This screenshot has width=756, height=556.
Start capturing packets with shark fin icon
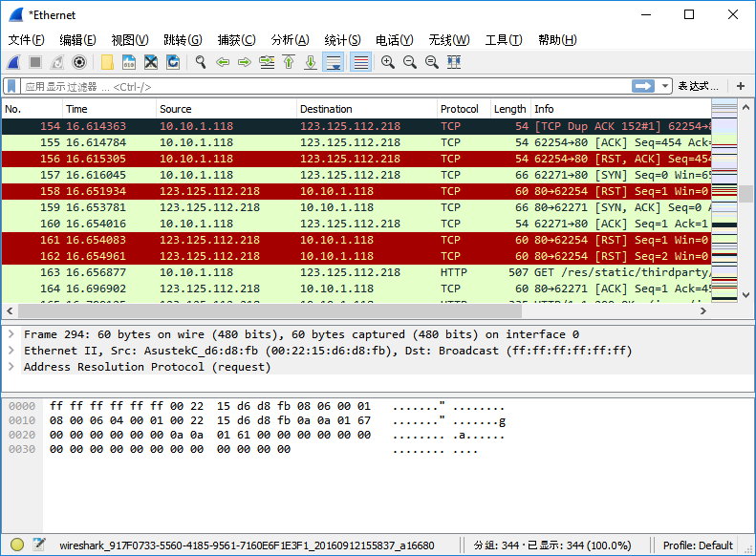click(14, 62)
